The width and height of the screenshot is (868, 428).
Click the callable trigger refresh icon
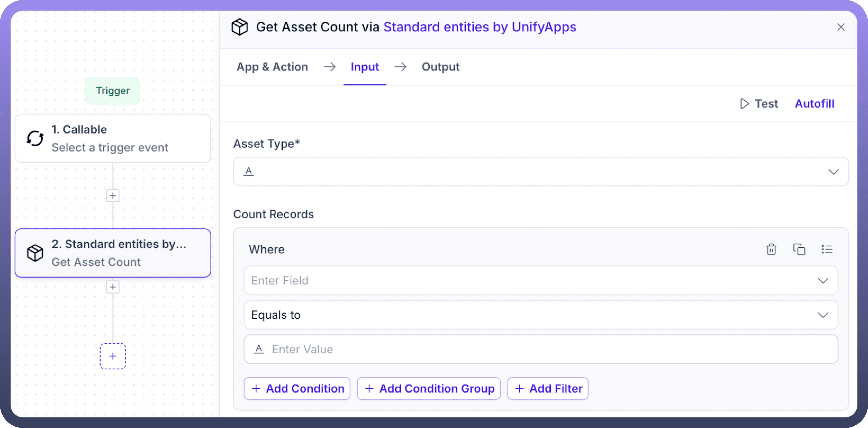35,138
